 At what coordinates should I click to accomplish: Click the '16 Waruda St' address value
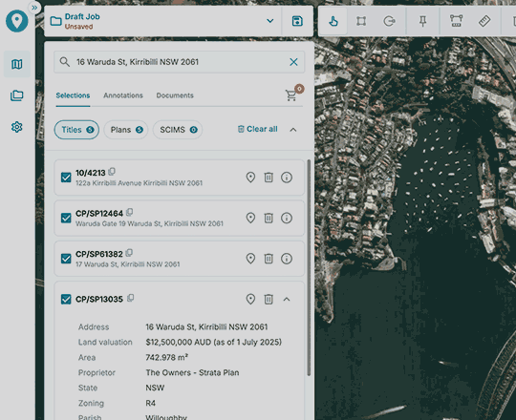[206, 327]
